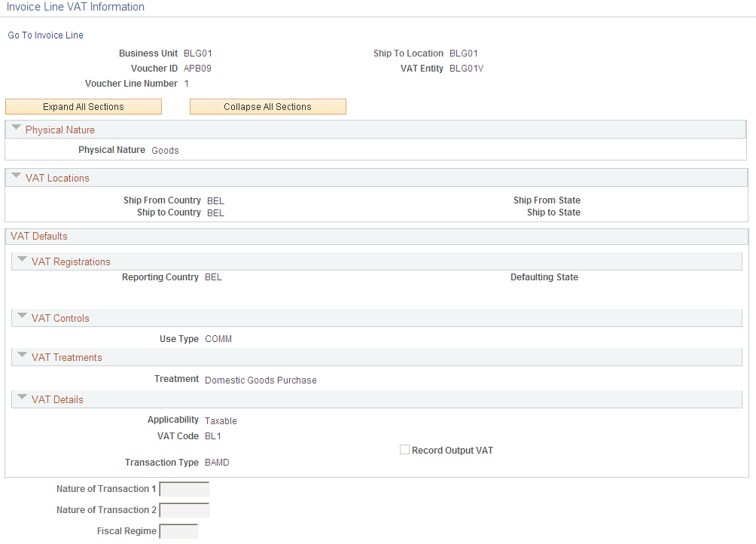Enable the Record Output VAT checkbox

click(404, 449)
